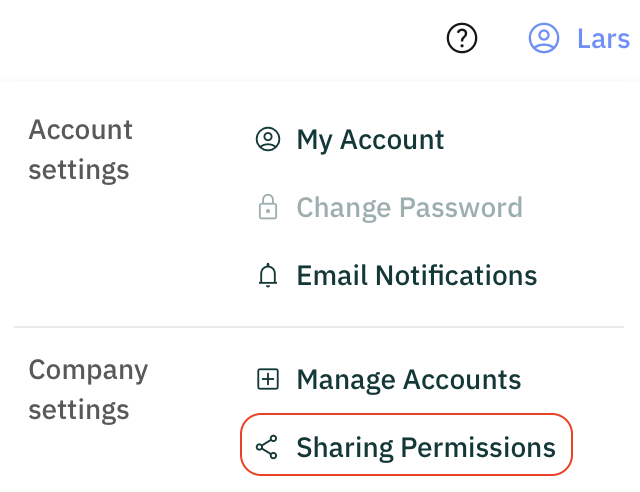Open the Lars user dropdown by name
The image size is (640, 492).
603,39
